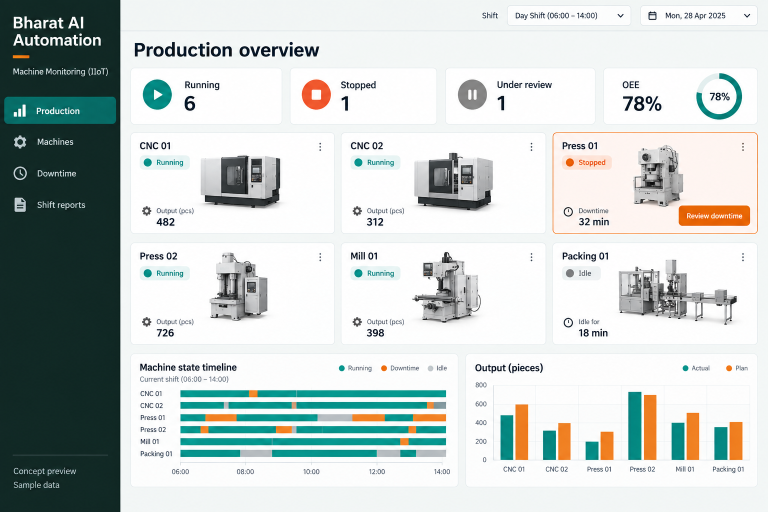
Task: Click the Mill 01 machine image
Action: click(447, 287)
